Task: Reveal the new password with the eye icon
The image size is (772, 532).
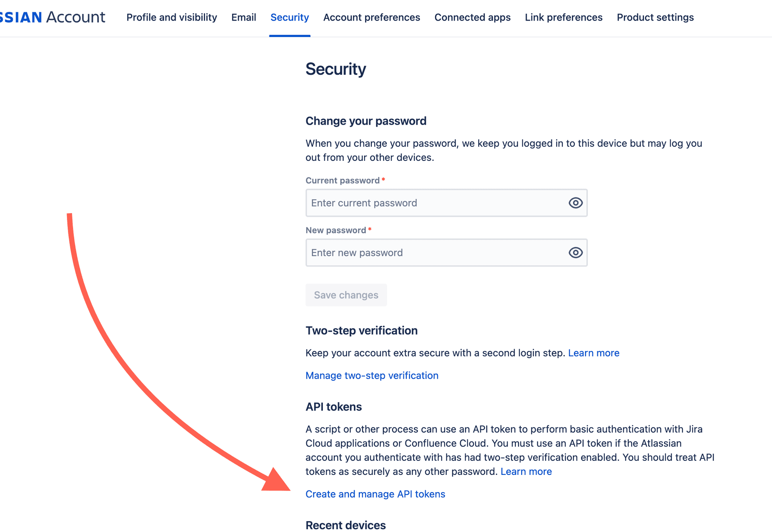Action: (575, 253)
